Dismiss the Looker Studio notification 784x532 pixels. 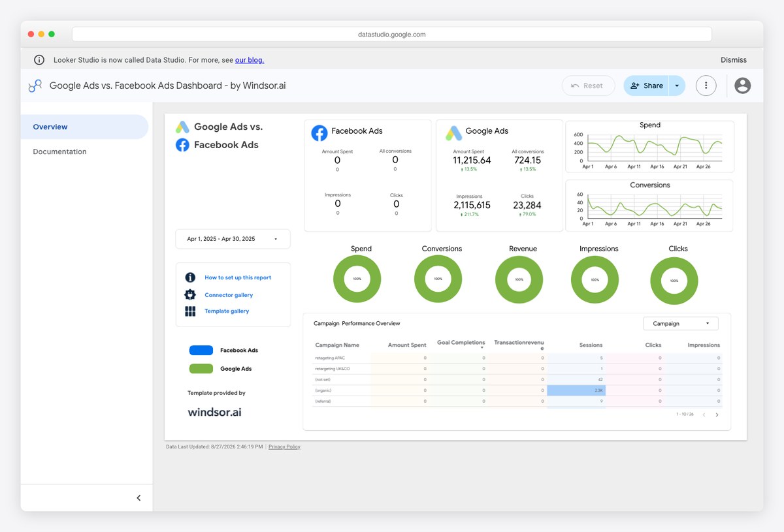(x=734, y=60)
